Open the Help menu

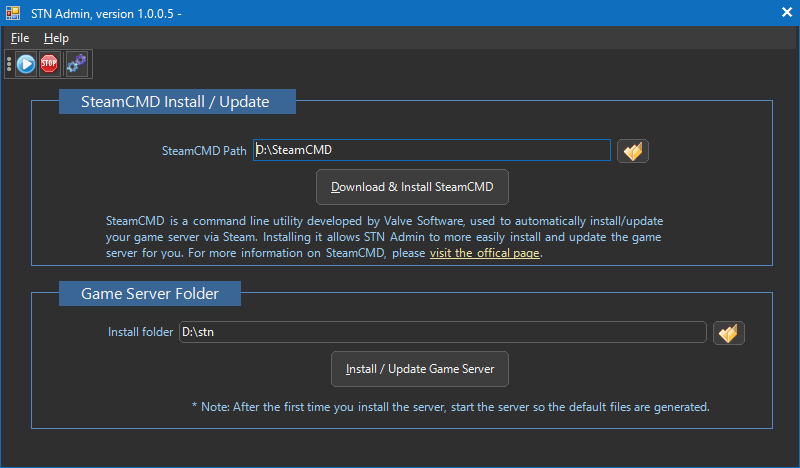tap(56, 38)
